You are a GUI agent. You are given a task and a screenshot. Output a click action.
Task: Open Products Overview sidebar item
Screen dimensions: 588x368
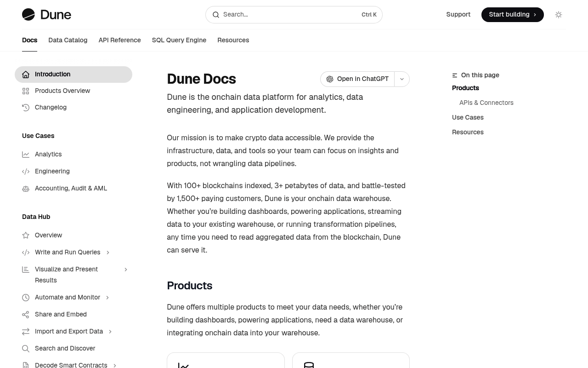coord(73,91)
